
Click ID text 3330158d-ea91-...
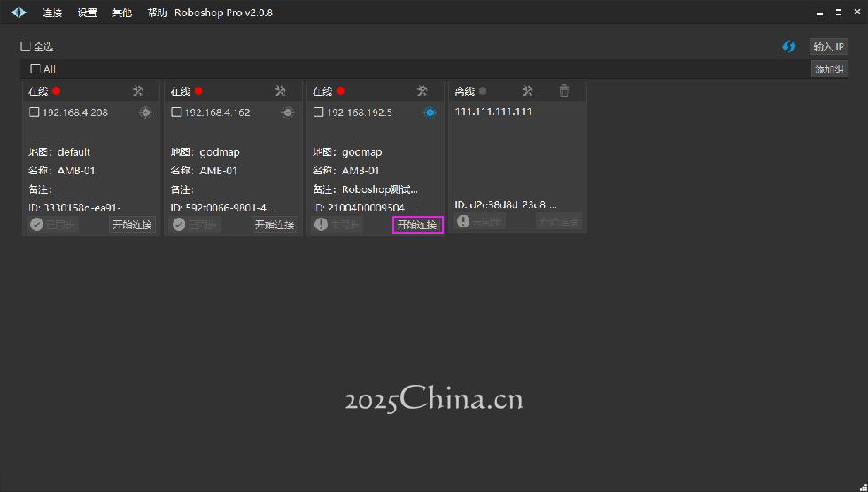coord(86,209)
